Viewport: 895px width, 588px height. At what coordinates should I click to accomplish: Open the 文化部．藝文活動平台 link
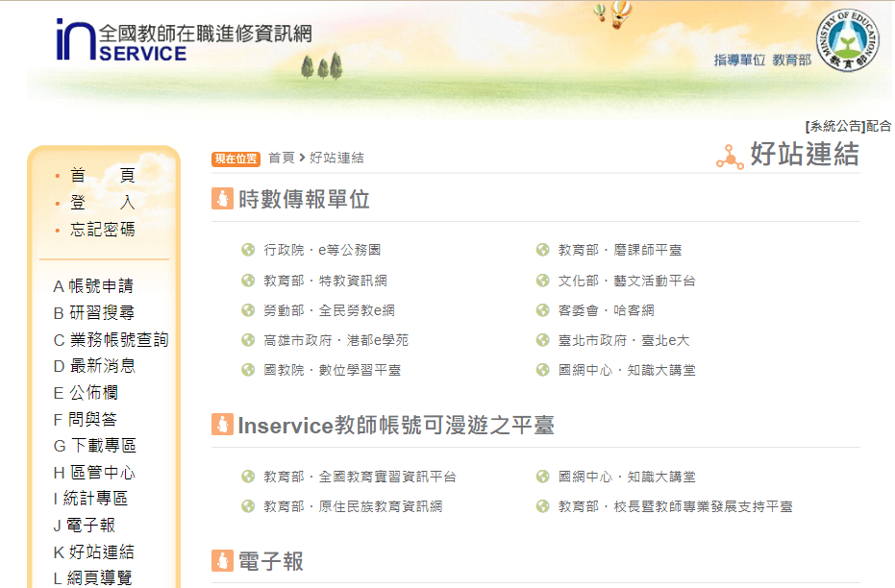pos(627,280)
